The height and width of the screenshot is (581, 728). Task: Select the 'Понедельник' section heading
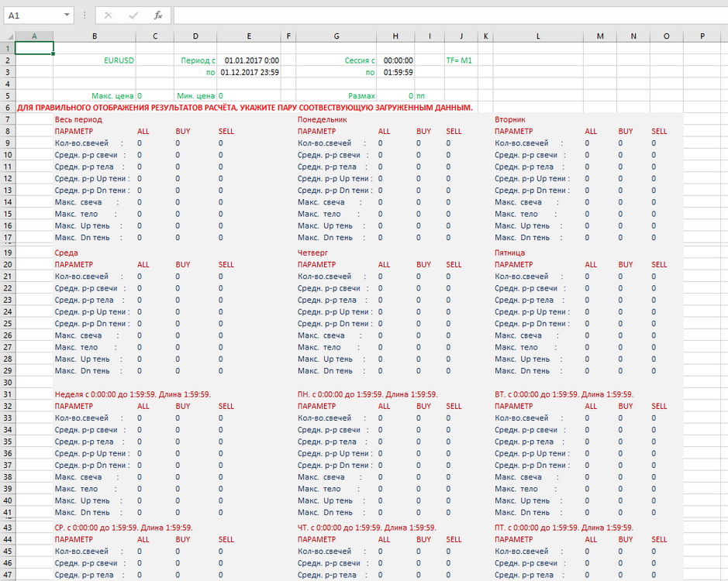(322, 119)
